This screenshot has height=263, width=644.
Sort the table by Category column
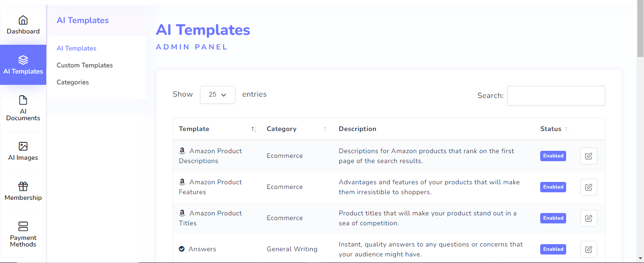[x=325, y=129]
